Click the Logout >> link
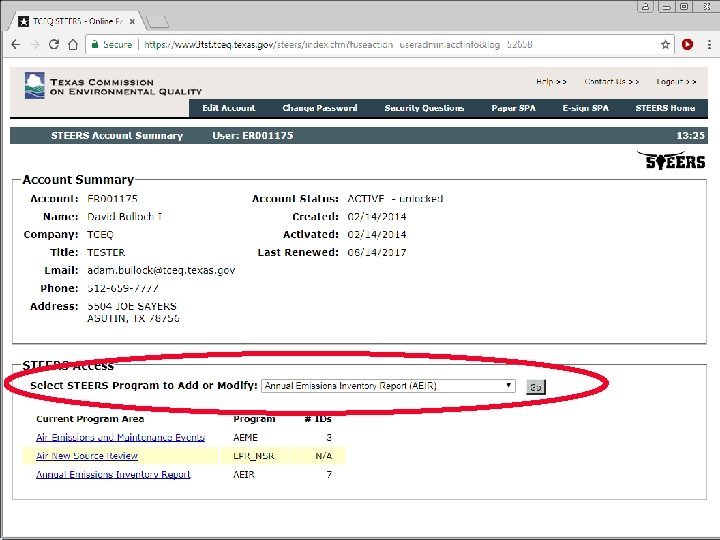 coord(676,82)
